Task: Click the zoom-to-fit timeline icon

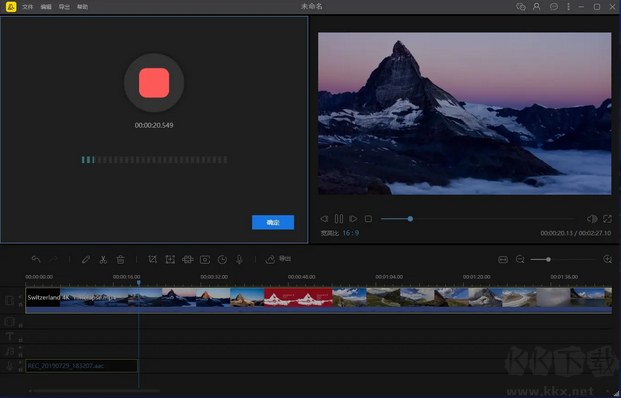Action: [x=503, y=259]
